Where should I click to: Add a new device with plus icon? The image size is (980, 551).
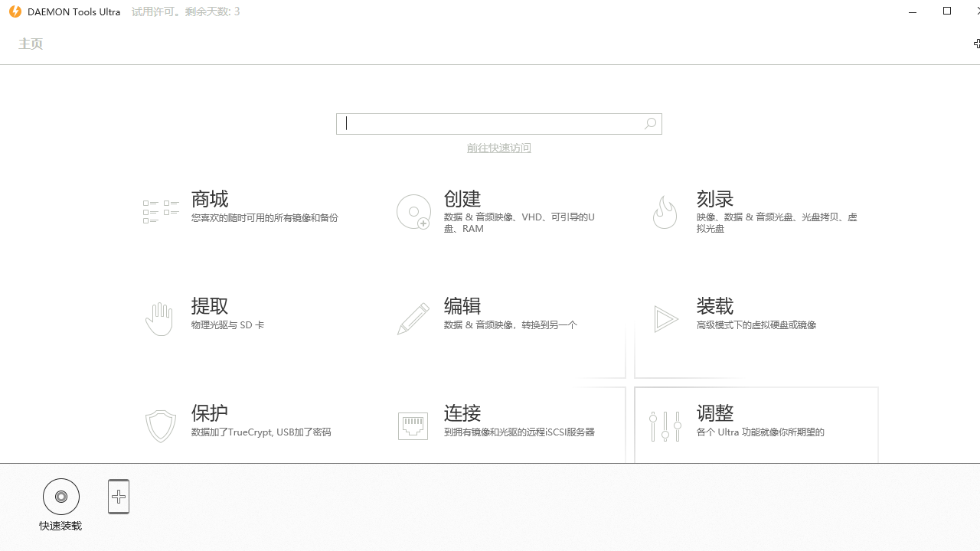(x=119, y=497)
